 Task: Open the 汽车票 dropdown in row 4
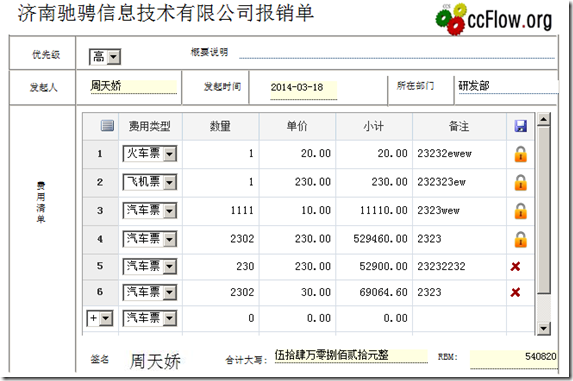click(x=150, y=239)
